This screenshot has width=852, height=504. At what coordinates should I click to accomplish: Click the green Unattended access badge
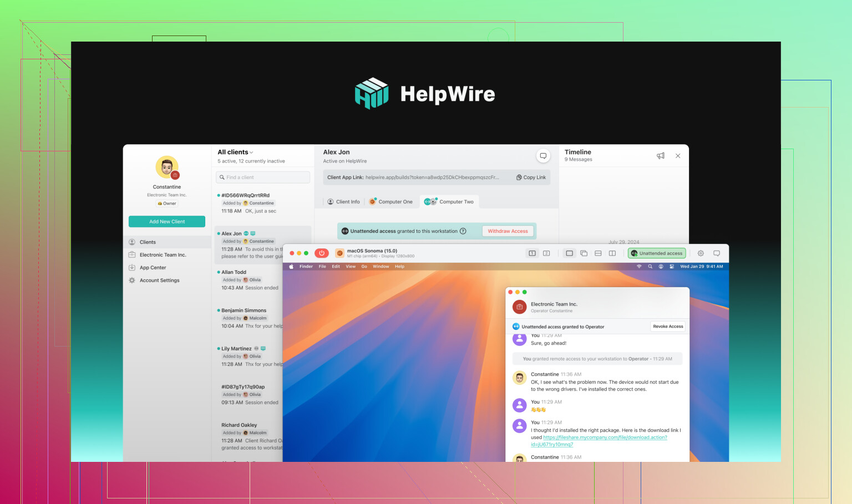(x=657, y=253)
